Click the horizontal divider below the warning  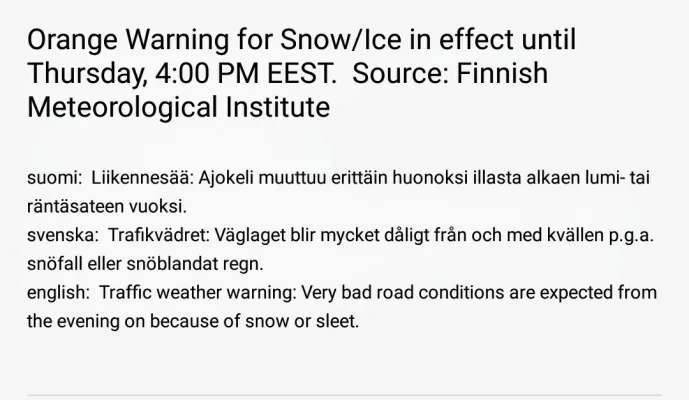[x=344, y=396]
